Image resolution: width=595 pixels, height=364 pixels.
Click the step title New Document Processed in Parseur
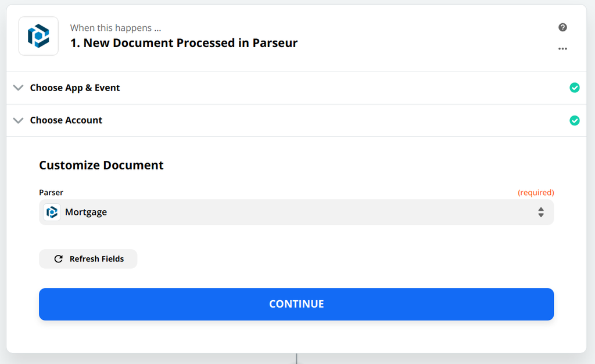pyautogui.click(x=184, y=43)
